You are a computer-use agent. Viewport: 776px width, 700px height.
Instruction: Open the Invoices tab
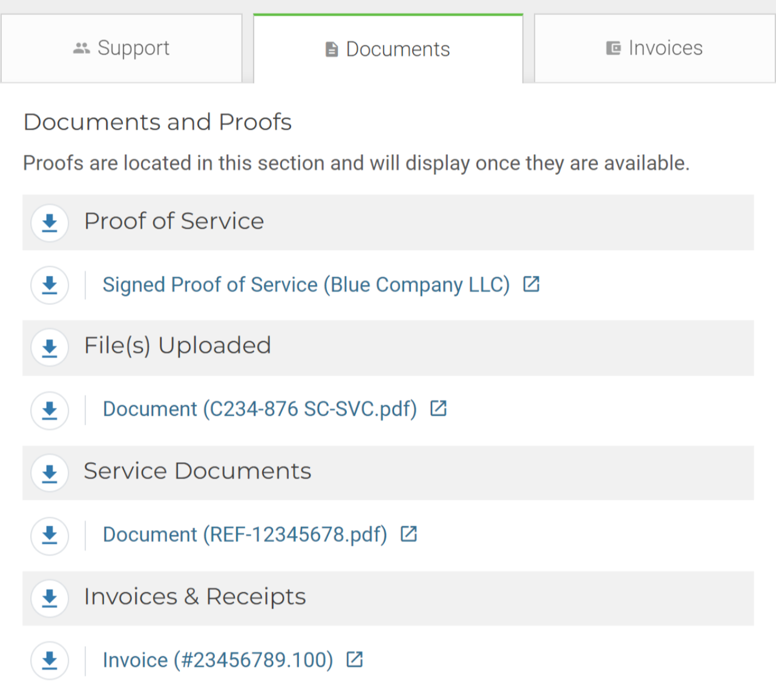pyautogui.click(x=654, y=48)
